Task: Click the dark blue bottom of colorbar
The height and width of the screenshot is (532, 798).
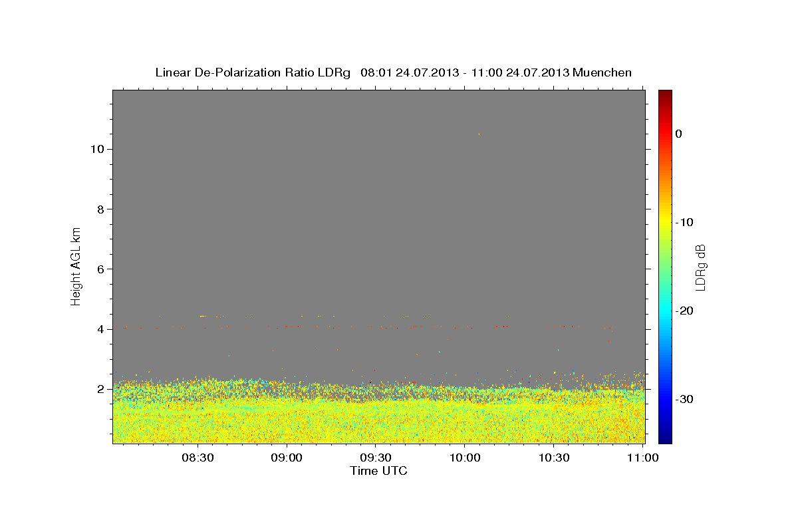Action: coord(665,438)
